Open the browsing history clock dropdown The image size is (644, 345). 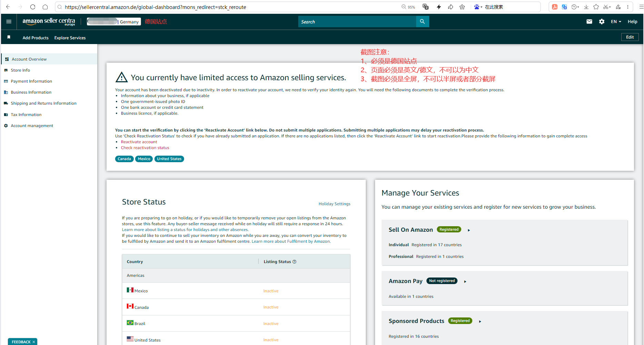[575, 7]
